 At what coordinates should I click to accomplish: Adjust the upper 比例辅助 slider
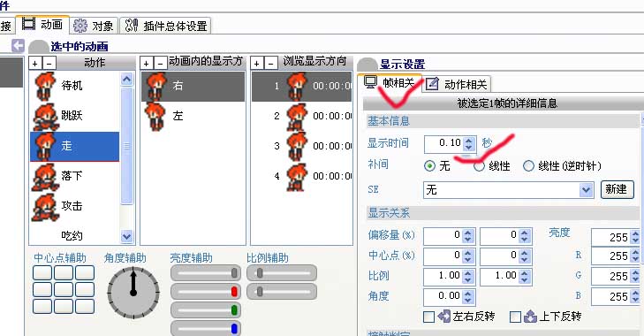coord(282,273)
